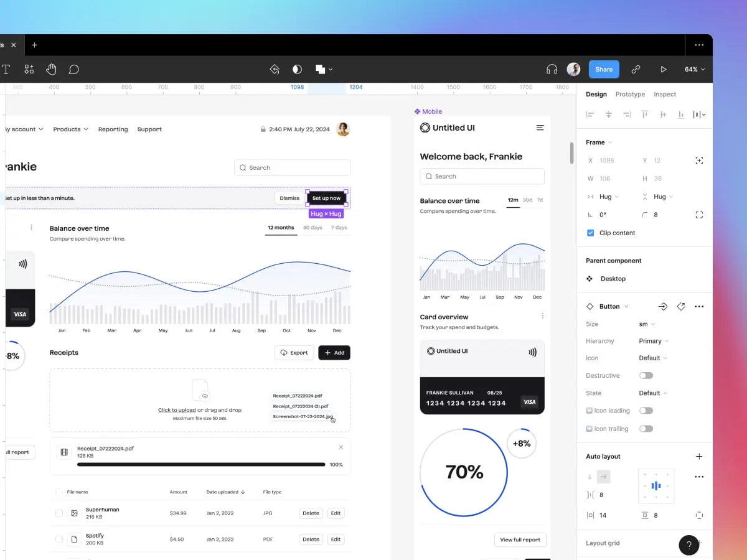The height and width of the screenshot is (560, 747).
Task: Click the align horizontal centers icon
Action: point(608,114)
